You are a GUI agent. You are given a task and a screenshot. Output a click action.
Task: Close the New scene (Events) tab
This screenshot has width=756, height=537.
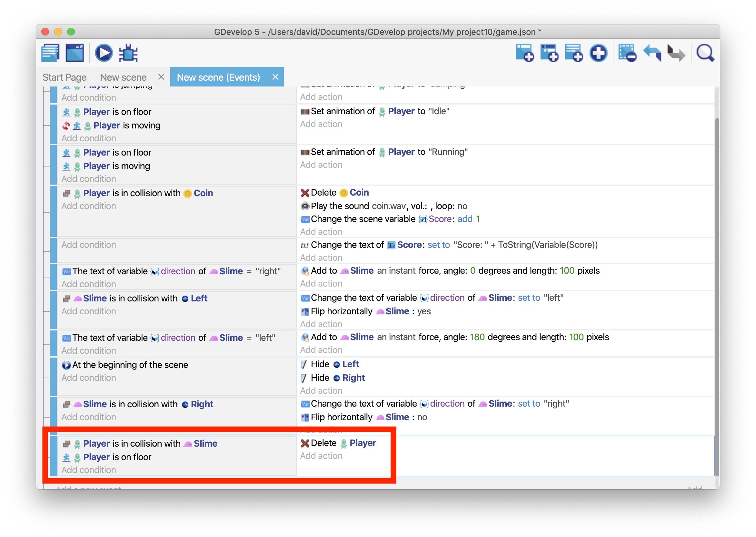[275, 77]
